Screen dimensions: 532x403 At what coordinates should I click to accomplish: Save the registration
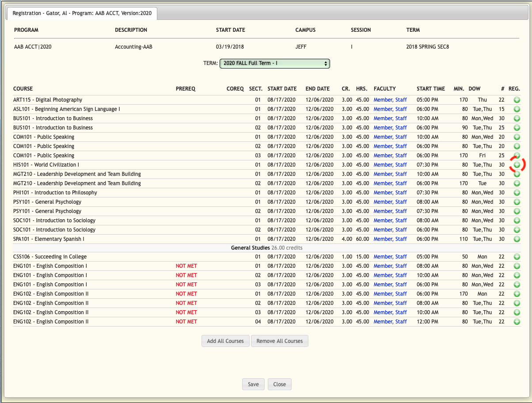point(253,384)
